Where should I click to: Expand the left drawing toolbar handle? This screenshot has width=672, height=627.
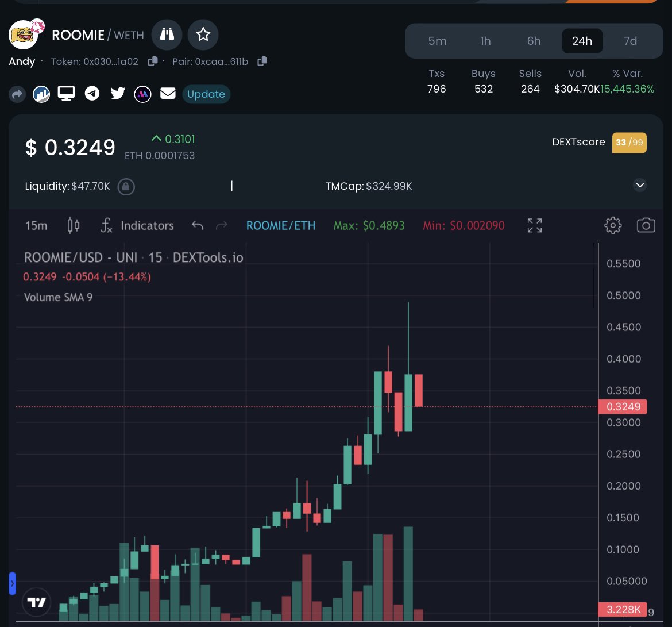[13, 584]
